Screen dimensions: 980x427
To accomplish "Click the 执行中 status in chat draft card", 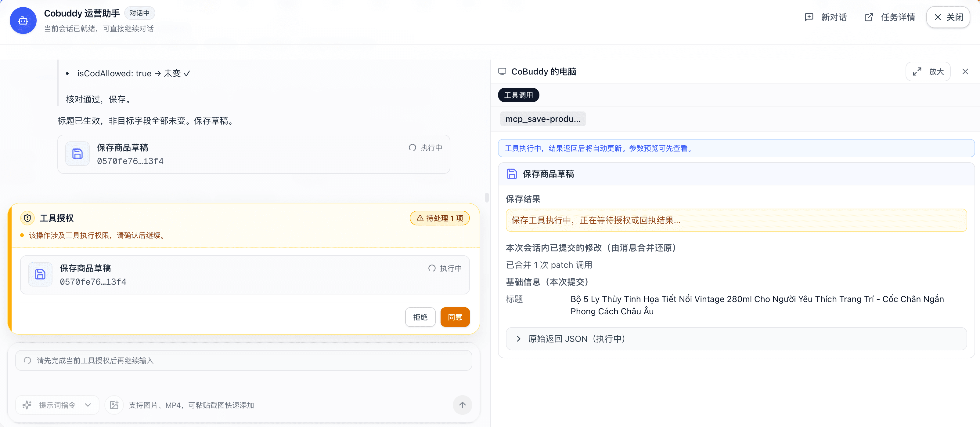I will pos(425,148).
